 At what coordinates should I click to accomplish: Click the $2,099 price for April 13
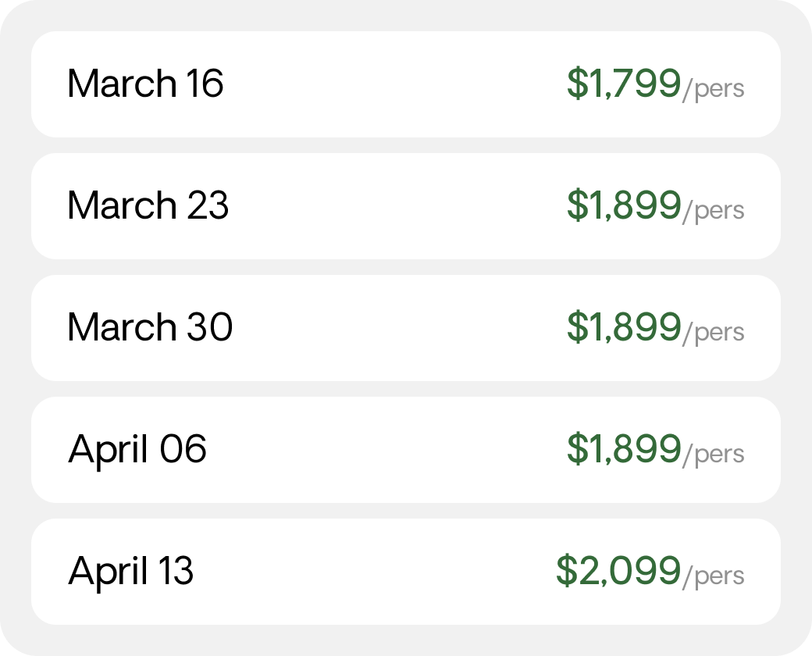[x=618, y=571]
